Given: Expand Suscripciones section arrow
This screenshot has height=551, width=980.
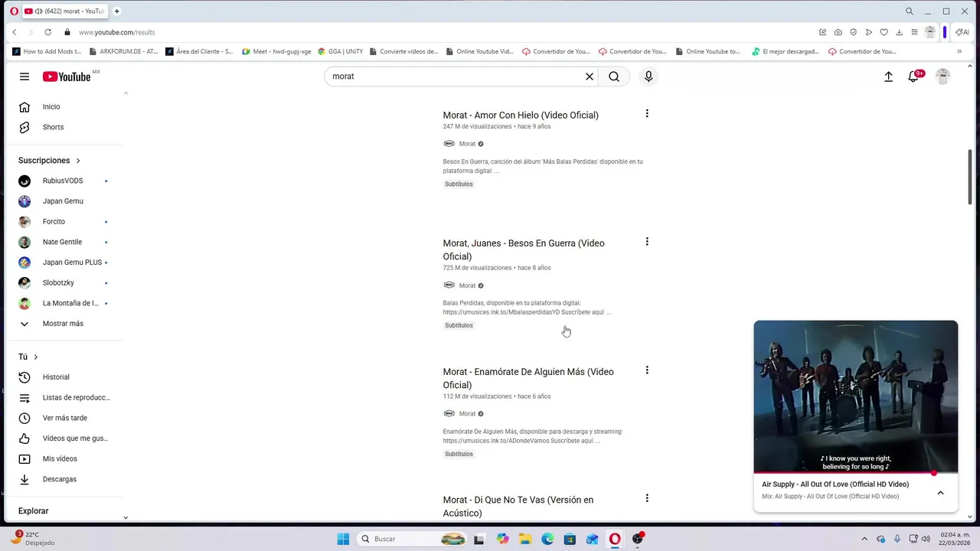Looking at the screenshot, I should tap(78, 161).
